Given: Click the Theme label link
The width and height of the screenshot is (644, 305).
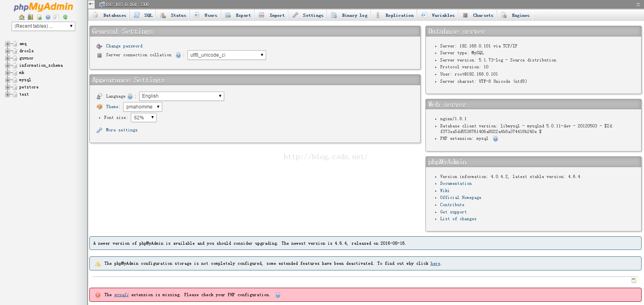Looking at the screenshot, I should click(x=112, y=107).
